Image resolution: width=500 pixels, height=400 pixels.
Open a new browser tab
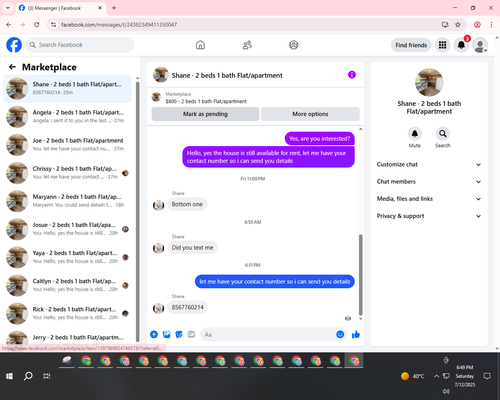[114, 8]
